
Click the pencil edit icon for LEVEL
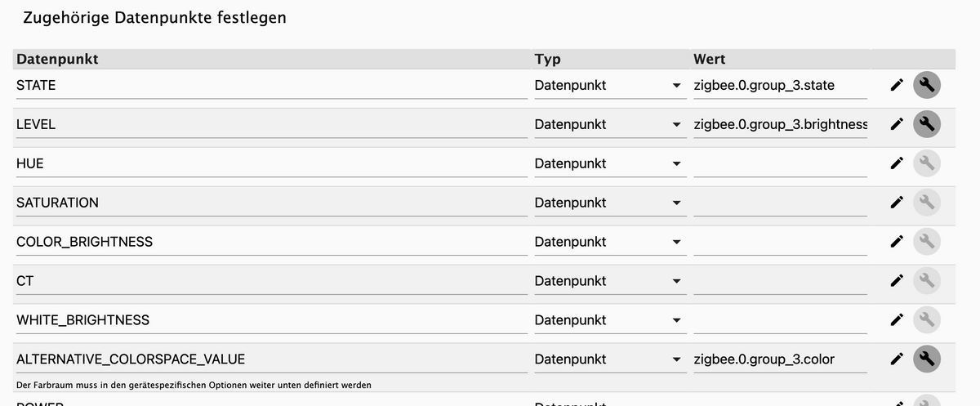click(897, 124)
